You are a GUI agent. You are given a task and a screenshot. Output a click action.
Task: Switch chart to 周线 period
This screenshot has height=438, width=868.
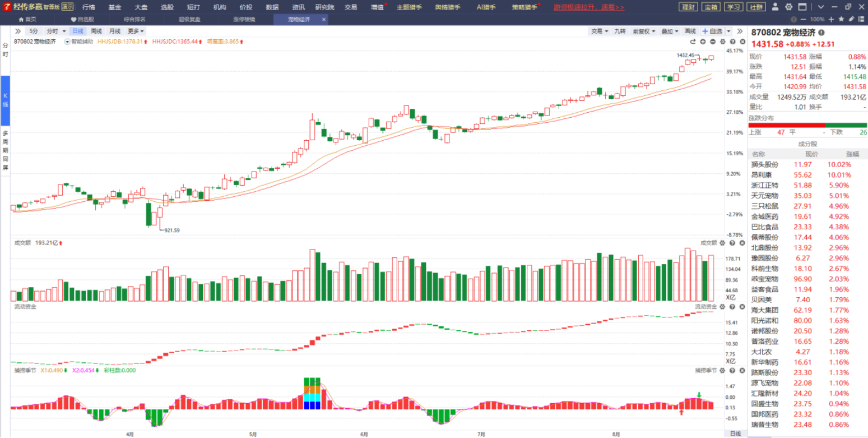pos(96,31)
